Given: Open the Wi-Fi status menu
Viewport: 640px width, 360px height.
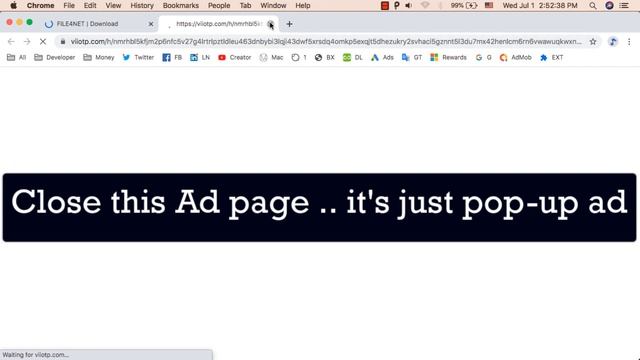Looking at the screenshot, I should click(425, 6).
